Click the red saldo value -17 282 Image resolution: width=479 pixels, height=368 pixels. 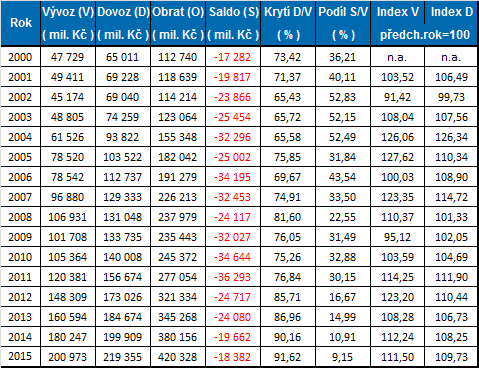pos(233,57)
